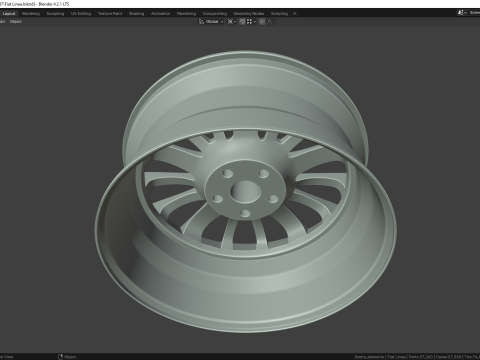The width and height of the screenshot is (480, 360).
Task: Open the Object menu in viewport header
Action: [x=15, y=22]
